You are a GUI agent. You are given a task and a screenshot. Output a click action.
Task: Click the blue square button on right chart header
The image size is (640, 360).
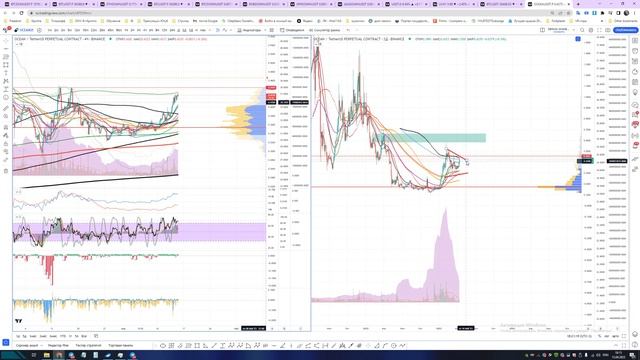[x=578, y=39]
